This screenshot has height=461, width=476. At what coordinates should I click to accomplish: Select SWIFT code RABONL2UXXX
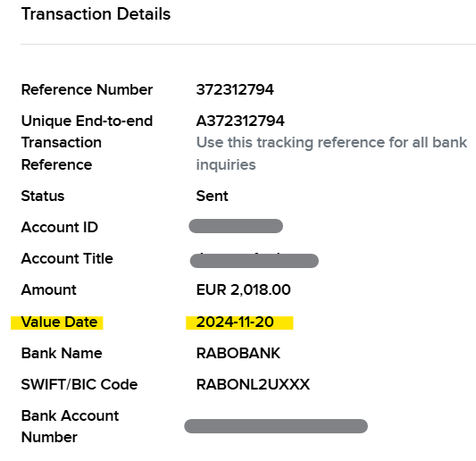[253, 385]
